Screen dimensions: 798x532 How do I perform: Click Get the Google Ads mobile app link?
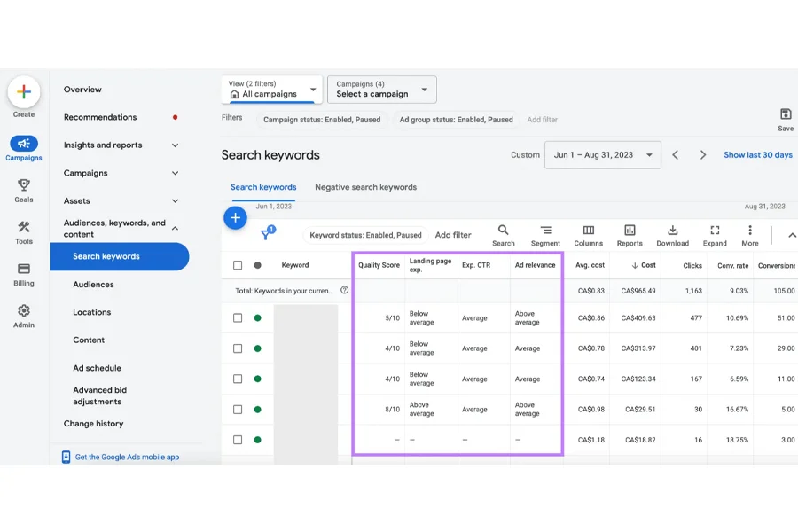pos(127,457)
